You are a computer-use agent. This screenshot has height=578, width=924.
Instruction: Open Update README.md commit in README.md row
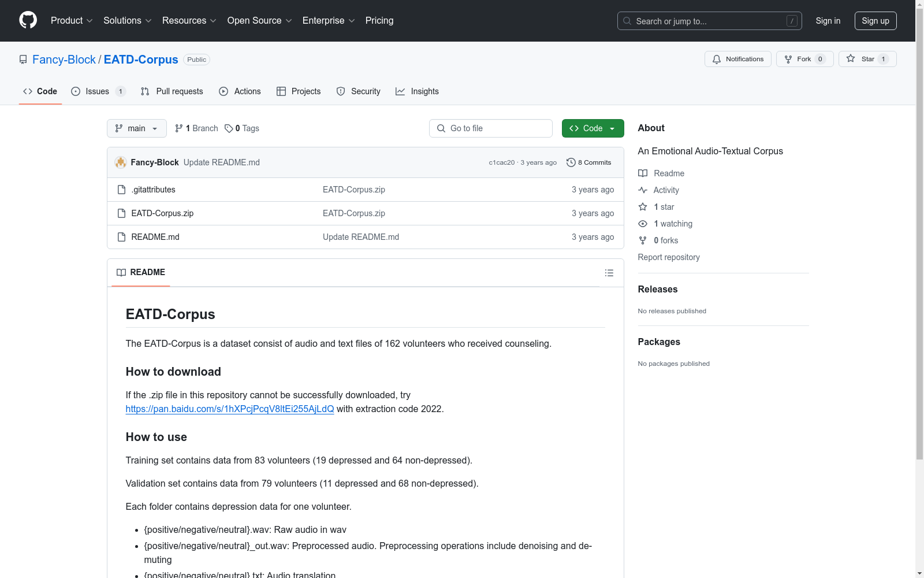pos(361,237)
